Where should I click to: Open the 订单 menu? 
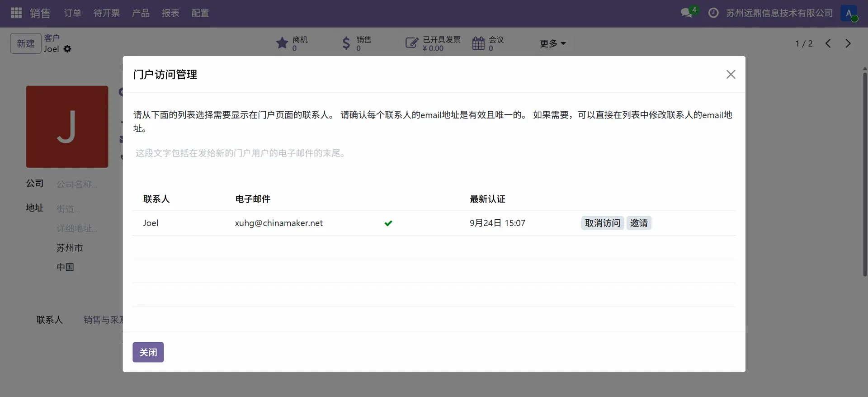pos(72,13)
